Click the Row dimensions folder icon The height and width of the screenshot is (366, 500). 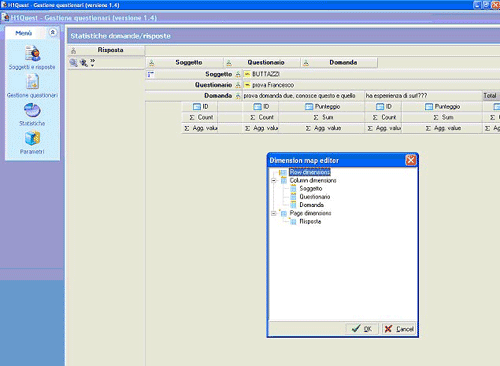283,172
